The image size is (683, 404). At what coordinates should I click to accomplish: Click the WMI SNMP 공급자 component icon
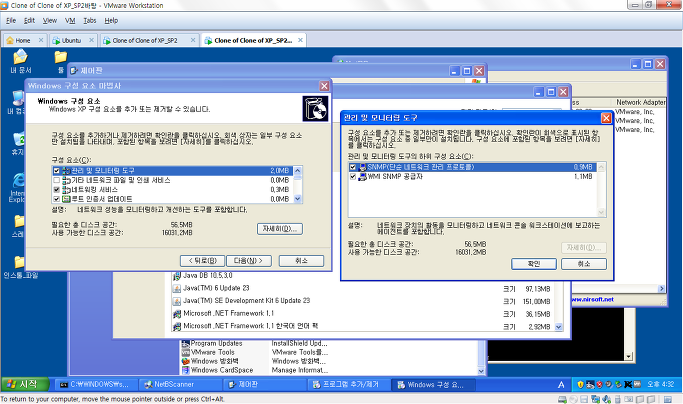tap(362, 177)
